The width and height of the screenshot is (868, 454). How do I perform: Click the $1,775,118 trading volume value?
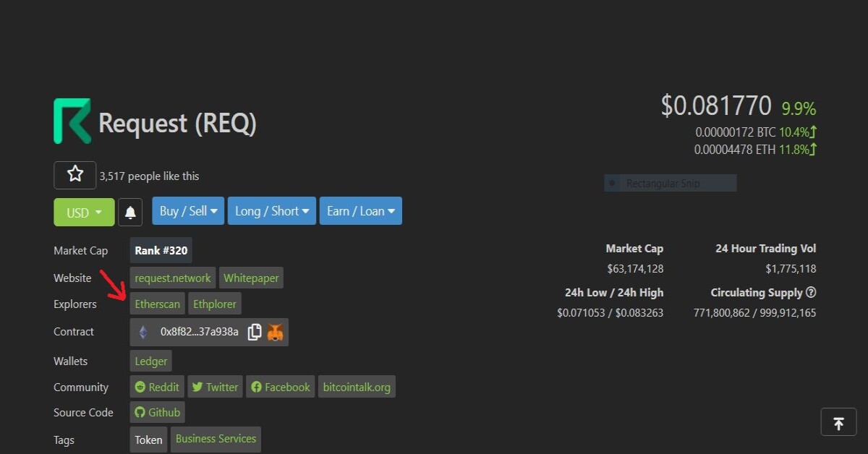tap(791, 269)
